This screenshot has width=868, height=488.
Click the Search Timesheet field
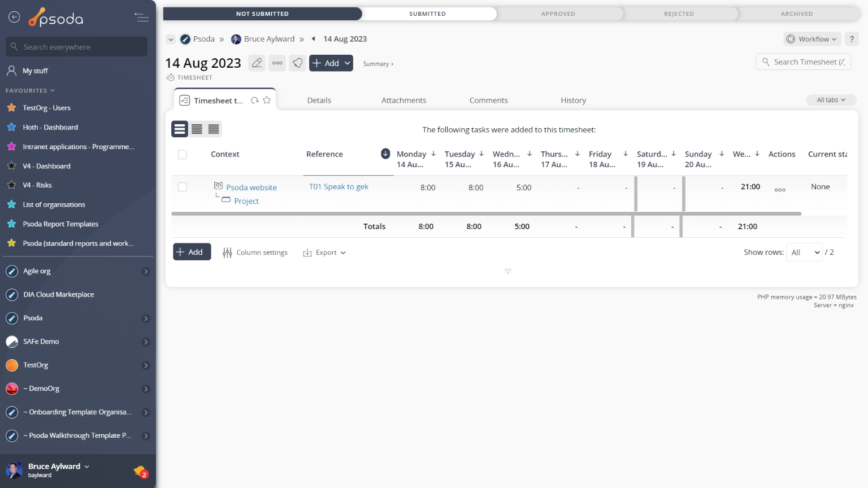point(803,62)
